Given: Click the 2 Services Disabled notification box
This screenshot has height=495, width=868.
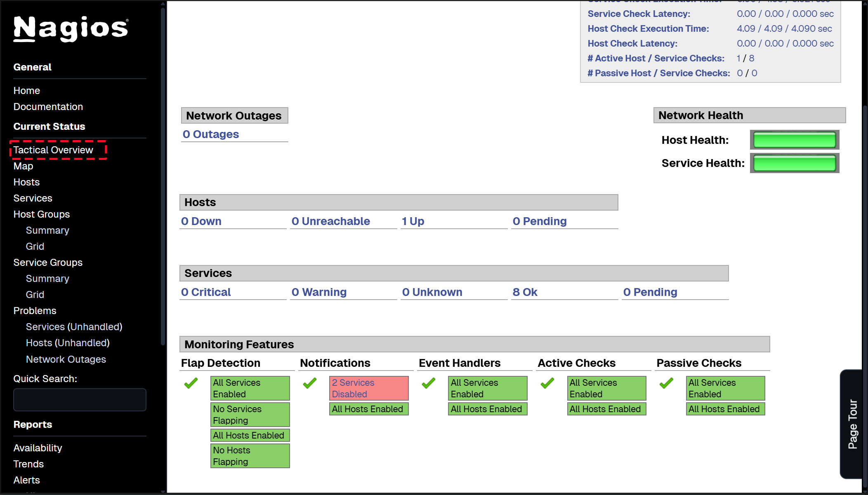Looking at the screenshot, I should [368, 388].
